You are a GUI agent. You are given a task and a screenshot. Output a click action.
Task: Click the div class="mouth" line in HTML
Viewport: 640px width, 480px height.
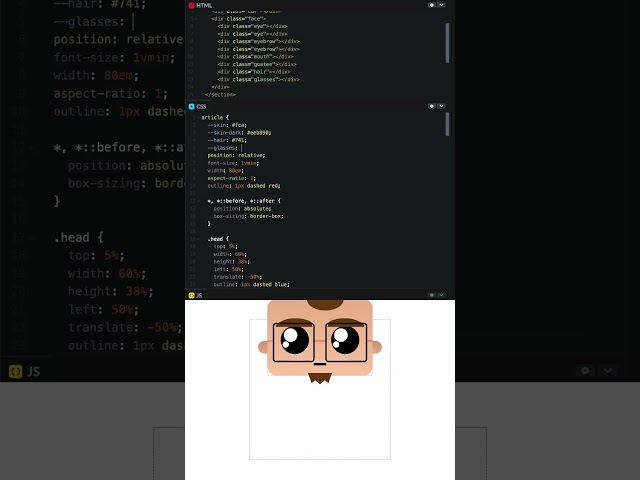(x=256, y=57)
